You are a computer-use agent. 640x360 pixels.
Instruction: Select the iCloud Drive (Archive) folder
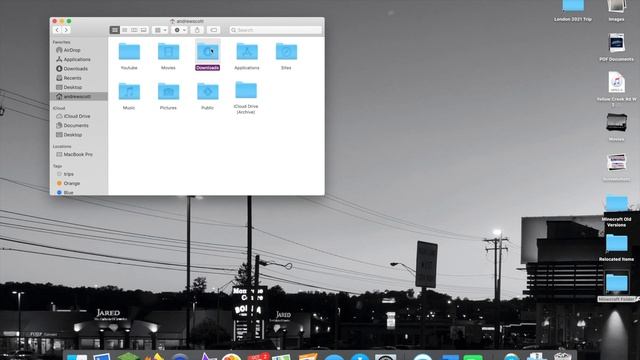(246, 97)
